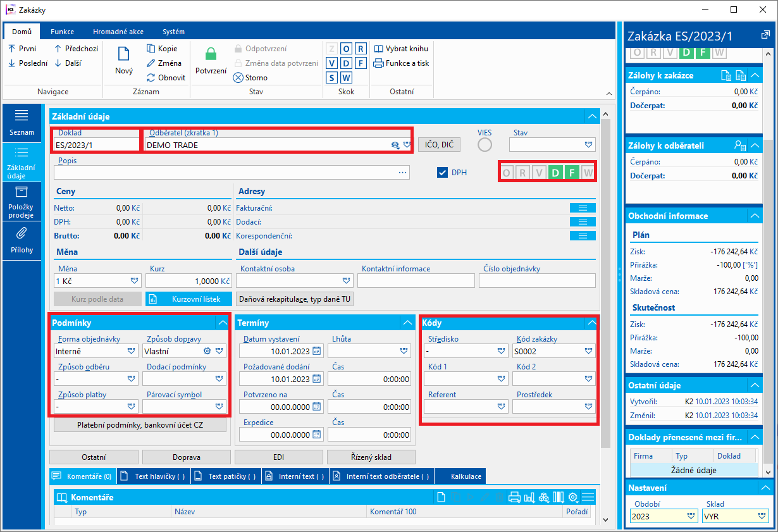778x532 pixels.
Task: Switch to Systém ribbon tab
Action: pyautogui.click(x=173, y=32)
